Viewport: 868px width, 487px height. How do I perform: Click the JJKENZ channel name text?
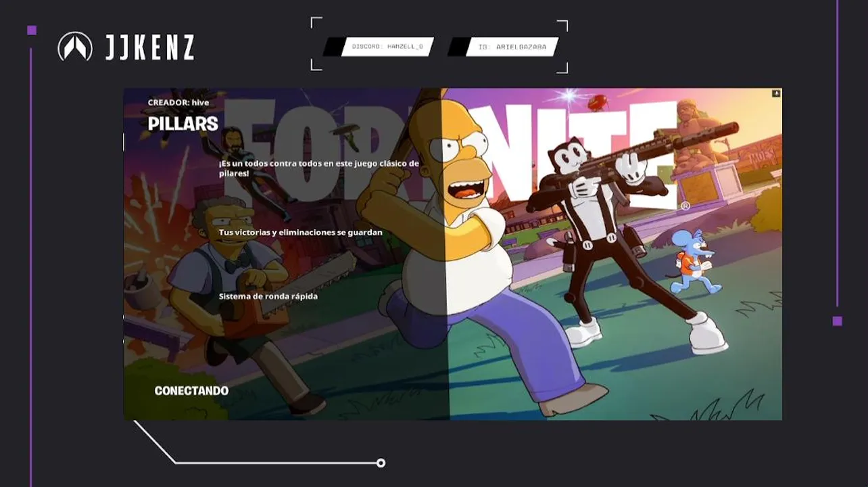click(x=150, y=47)
